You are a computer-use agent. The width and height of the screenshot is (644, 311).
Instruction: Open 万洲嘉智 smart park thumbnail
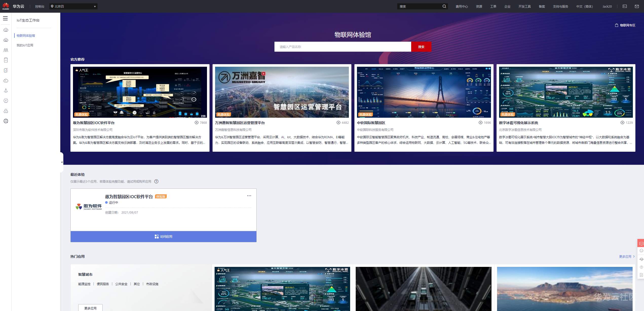[x=282, y=92]
